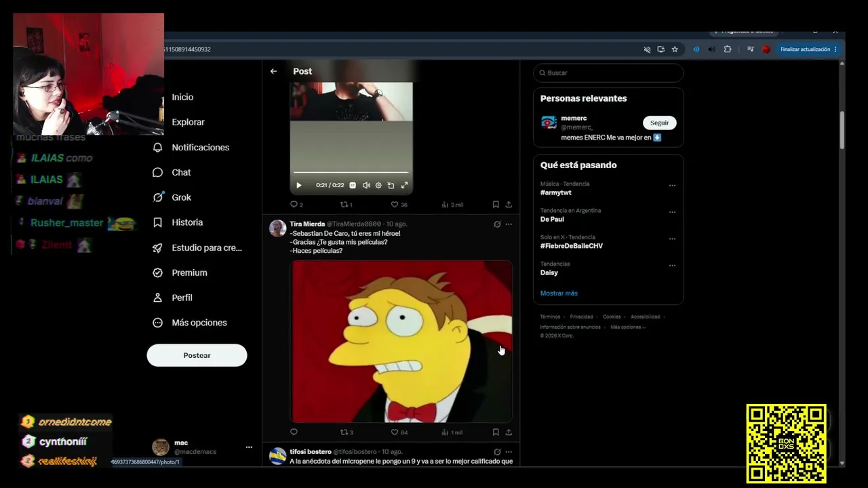
Task: Open video player settings gear
Action: point(378,185)
